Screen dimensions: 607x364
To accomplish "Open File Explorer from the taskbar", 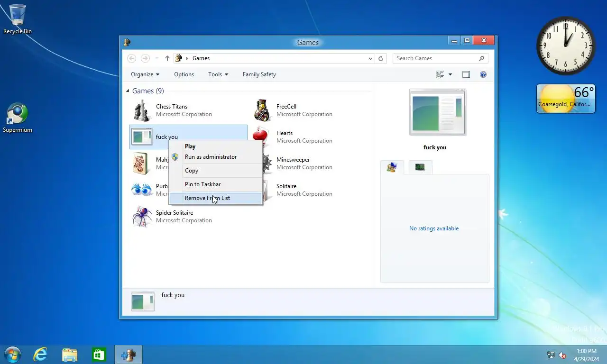I will tap(70, 355).
